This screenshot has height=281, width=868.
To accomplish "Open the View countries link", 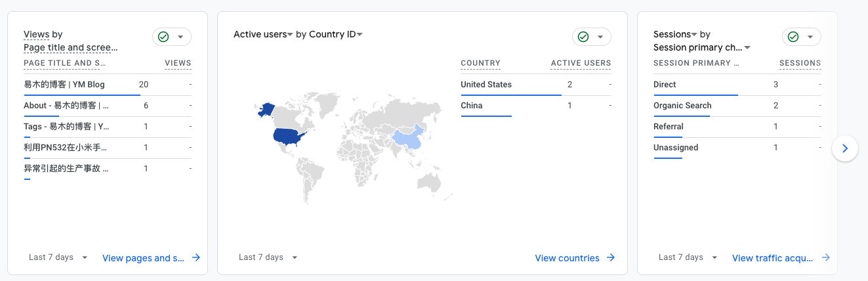I will click(568, 258).
